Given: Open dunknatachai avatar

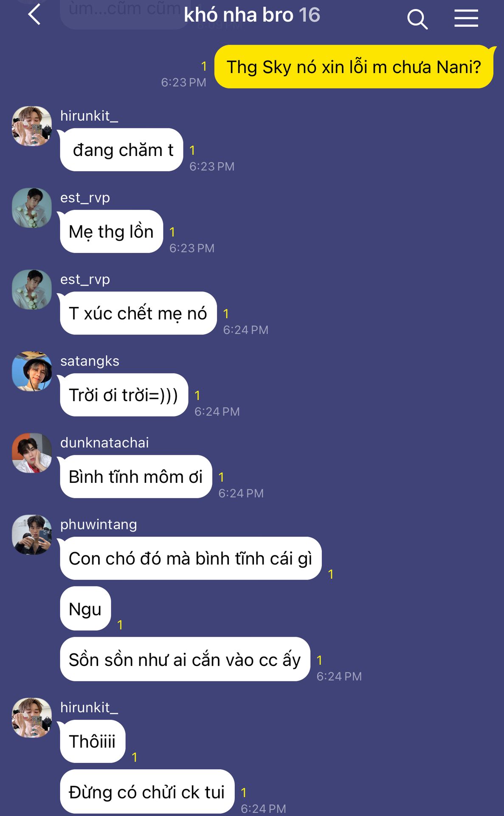Looking at the screenshot, I should click(32, 453).
